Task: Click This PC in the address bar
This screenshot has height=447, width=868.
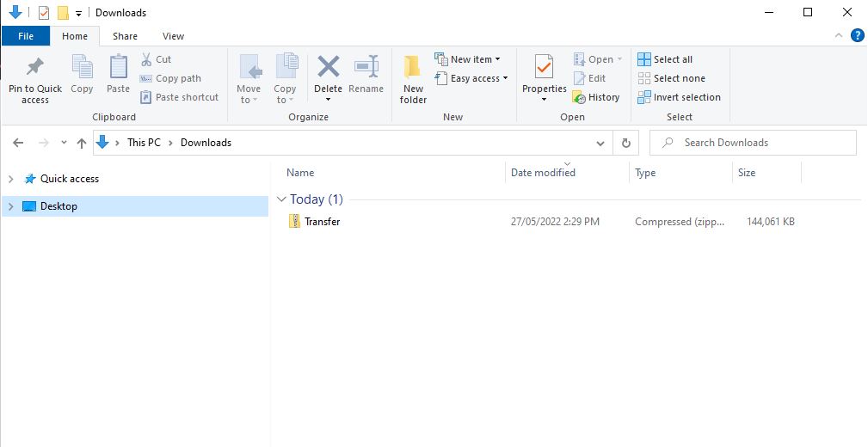Action: 144,142
